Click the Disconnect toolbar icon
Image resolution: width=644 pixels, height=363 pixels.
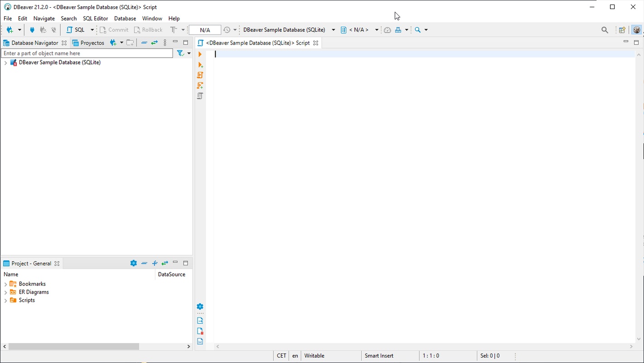53,30
